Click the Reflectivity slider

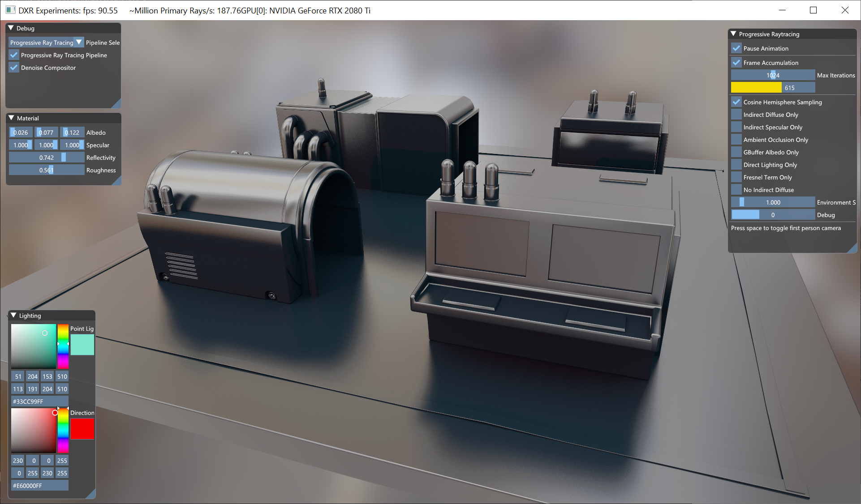[x=47, y=158]
